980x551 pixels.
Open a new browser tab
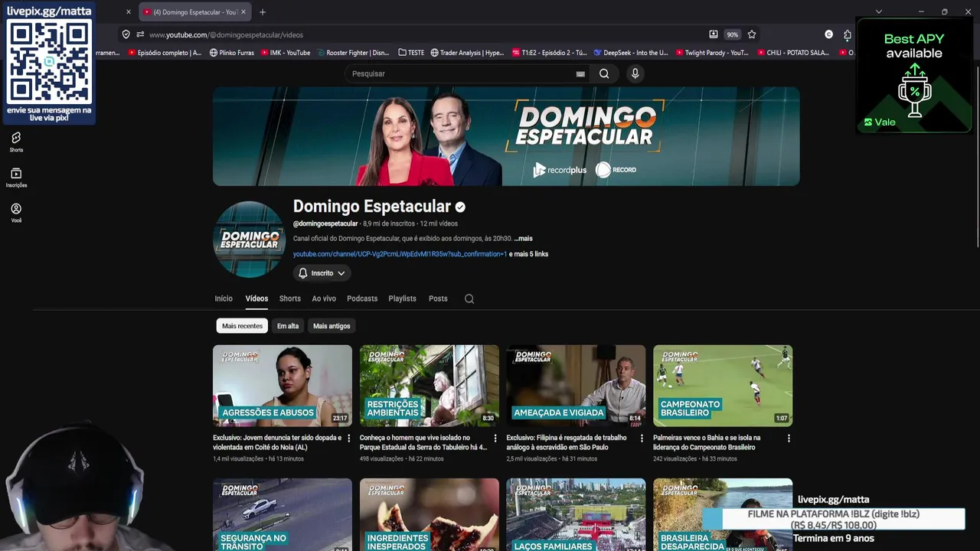click(x=263, y=12)
